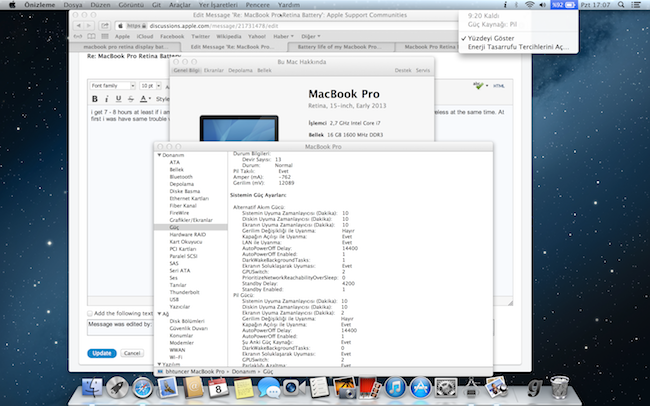Image resolution: width=650 pixels, height=406 pixels.
Task: Open Safari compass icon in Dock
Action: [143, 387]
